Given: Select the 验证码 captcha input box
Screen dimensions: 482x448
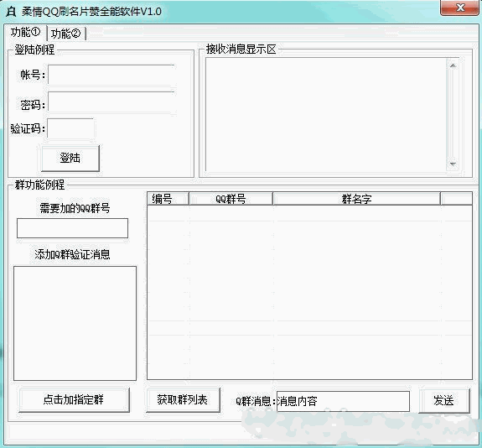Looking at the screenshot, I should (70, 128).
